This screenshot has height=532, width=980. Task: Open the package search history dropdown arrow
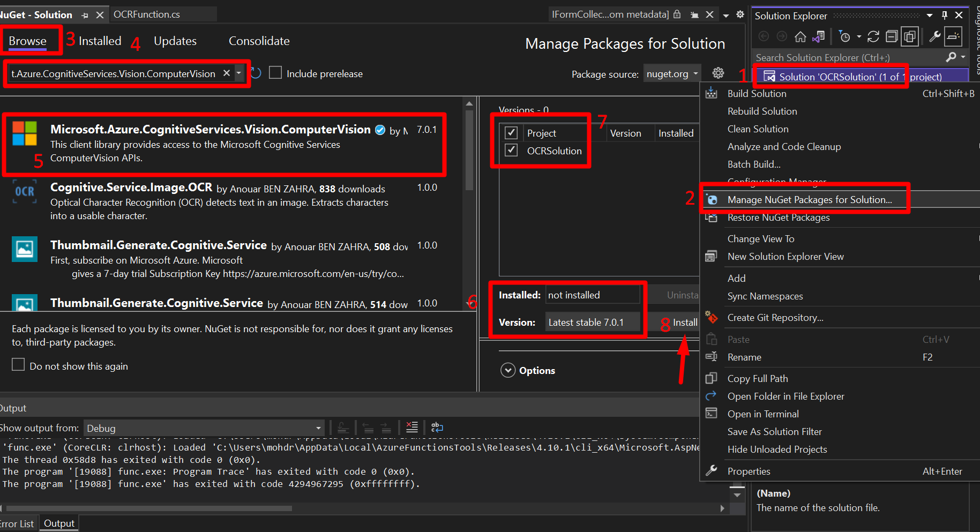coord(239,73)
